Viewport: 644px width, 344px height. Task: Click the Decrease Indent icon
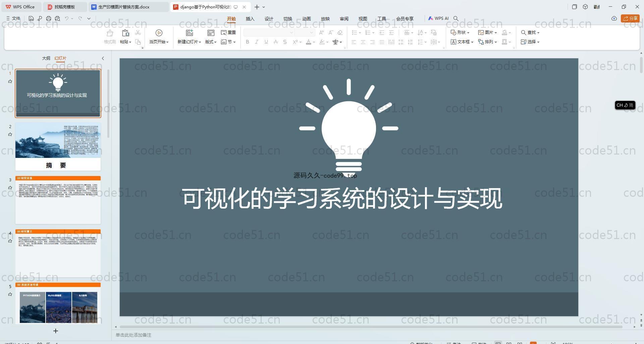click(382, 33)
